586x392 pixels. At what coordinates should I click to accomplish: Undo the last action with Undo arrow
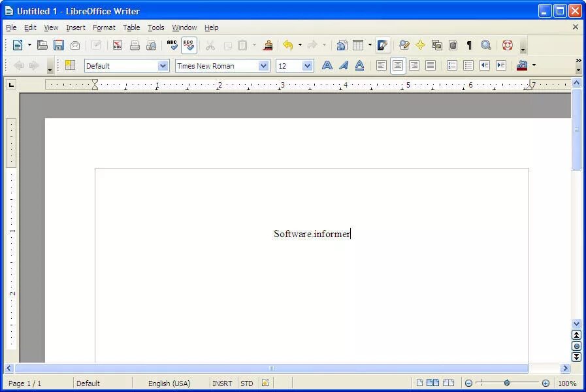287,45
